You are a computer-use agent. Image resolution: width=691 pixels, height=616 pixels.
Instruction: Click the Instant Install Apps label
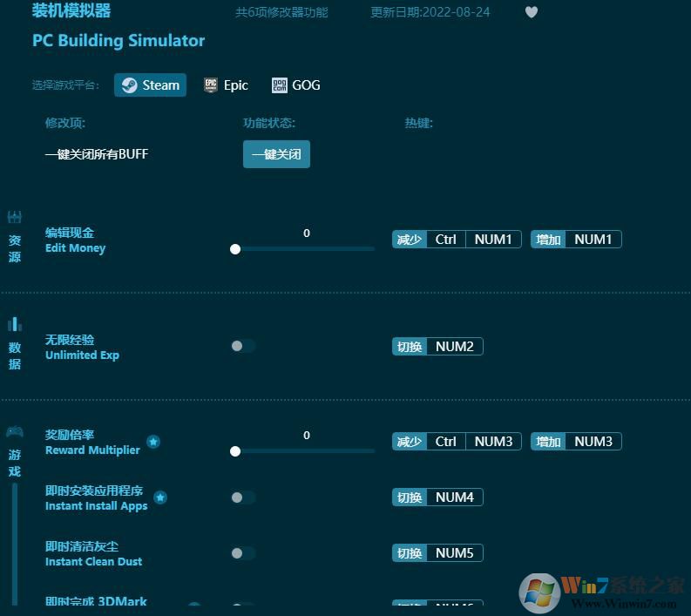(x=97, y=506)
